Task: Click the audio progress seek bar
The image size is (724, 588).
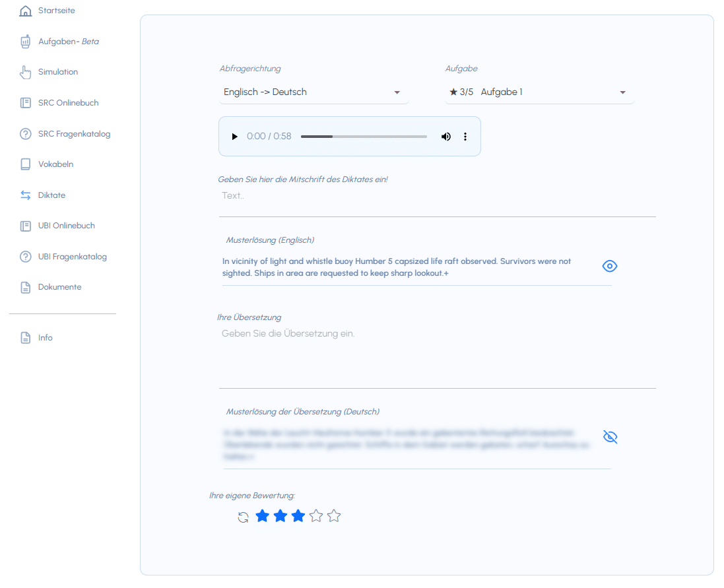Action: pyautogui.click(x=364, y=137)
